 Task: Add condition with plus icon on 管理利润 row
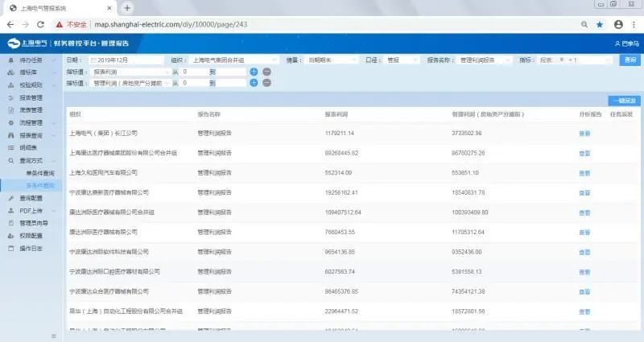coord(254,83)
